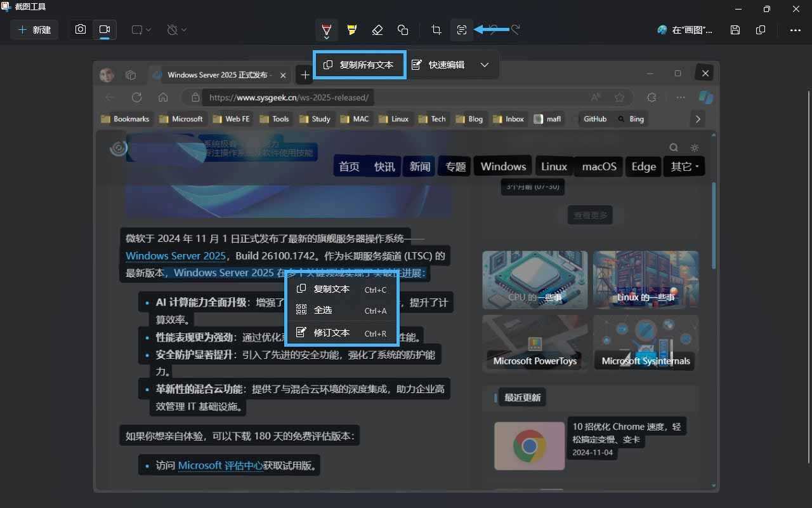
Task: Open the capture mode dropdown
Action: (x=141, y=30)
